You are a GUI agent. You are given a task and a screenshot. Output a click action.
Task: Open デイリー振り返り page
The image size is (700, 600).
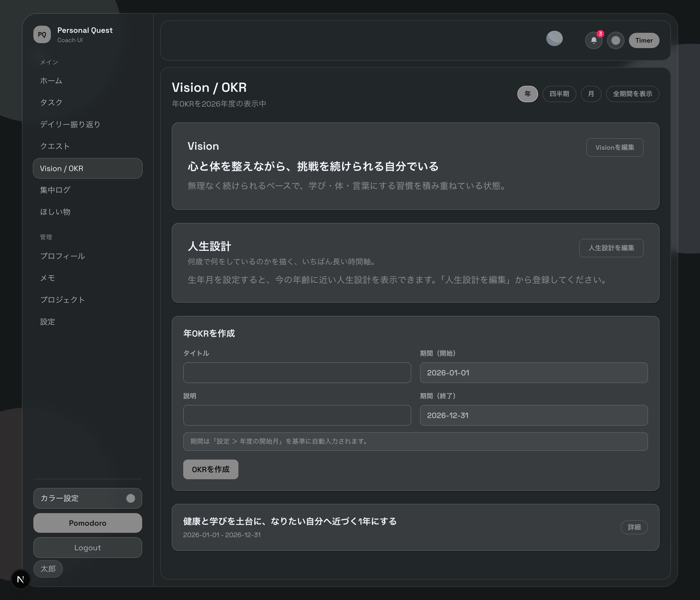click(x=87, y=125)
